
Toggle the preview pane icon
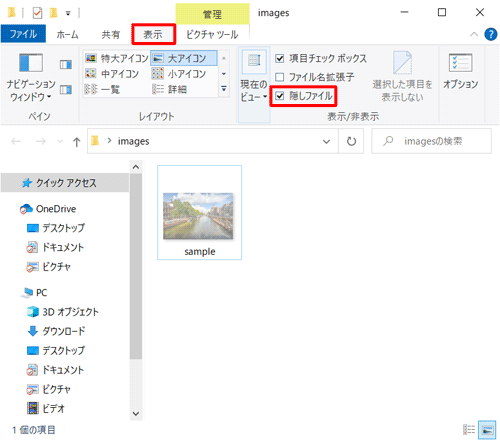tap(66, 64)
